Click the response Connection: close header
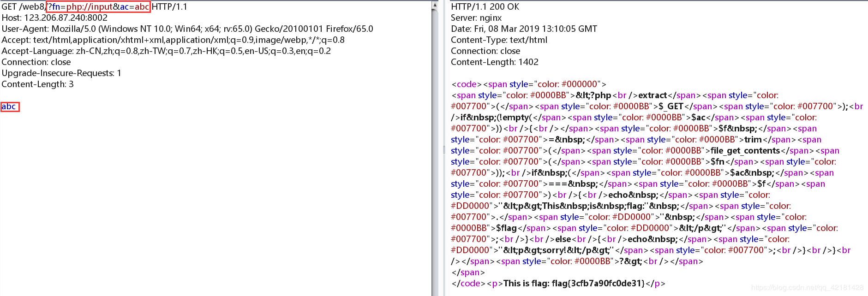The image size is (868, 296). (485, 51)
